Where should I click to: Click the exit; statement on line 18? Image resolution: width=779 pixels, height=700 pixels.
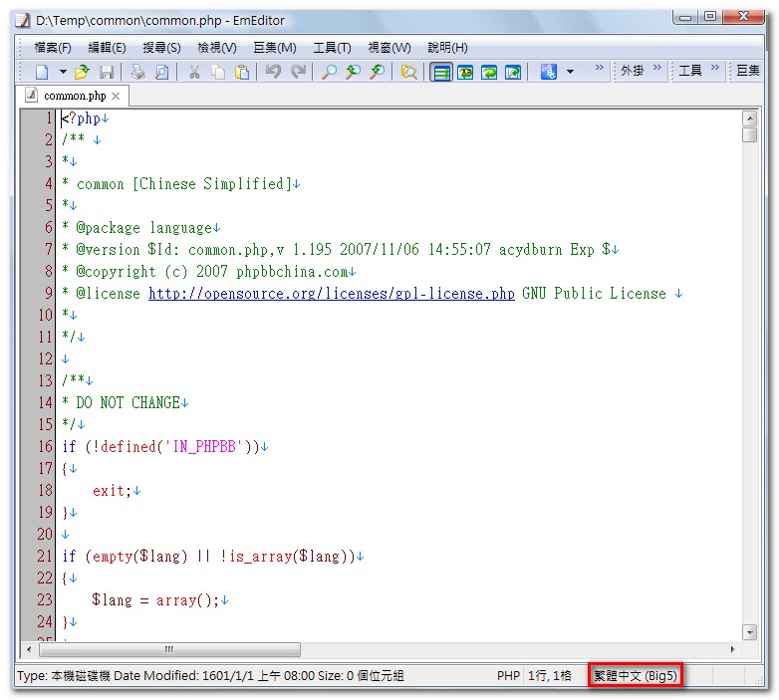(x=112, y=491)
